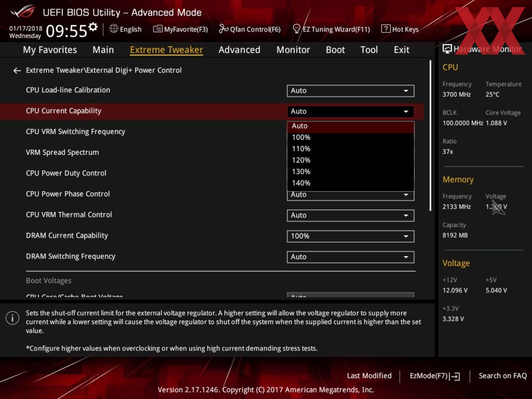
Task: Switch to the Boot tab
Action: tap(335, 50)
